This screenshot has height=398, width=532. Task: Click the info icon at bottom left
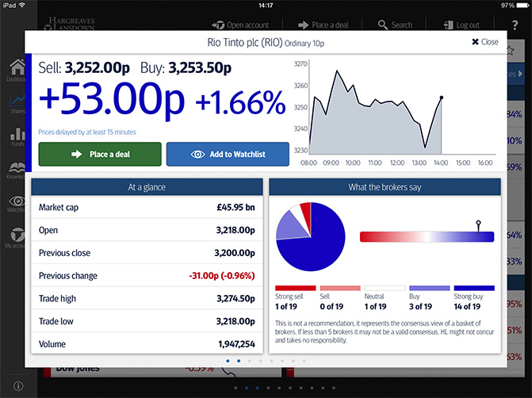18,386
